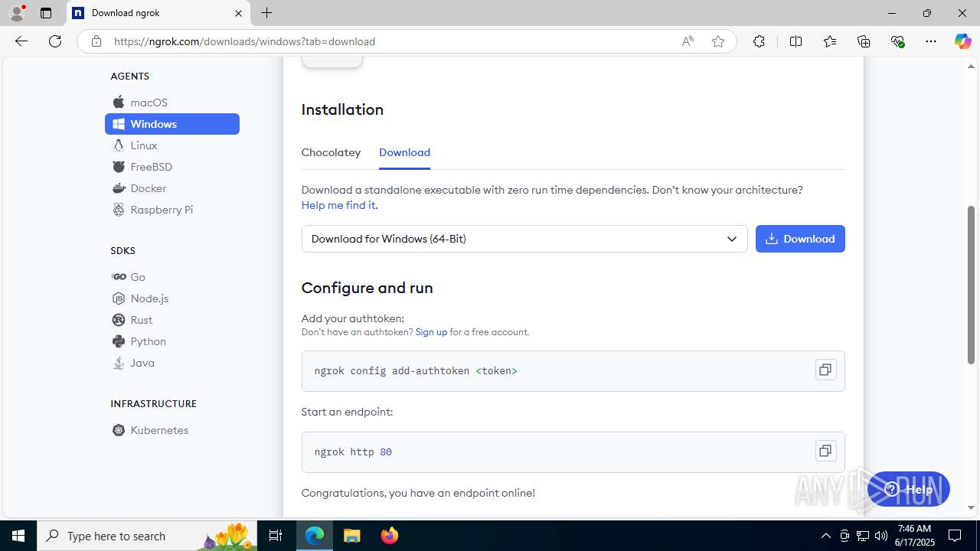This screenshot has width=980, height=551.
Task: Refresh the current page
Action: click(55, 41)
